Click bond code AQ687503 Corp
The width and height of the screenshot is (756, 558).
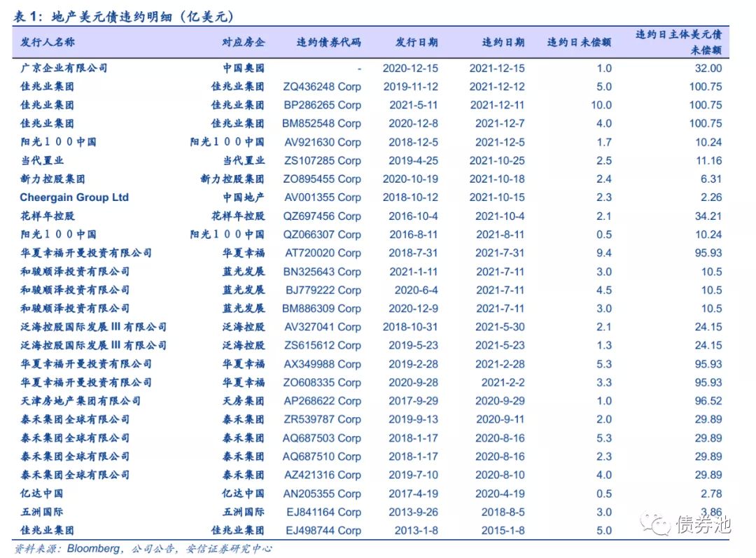tap(321, 438)
